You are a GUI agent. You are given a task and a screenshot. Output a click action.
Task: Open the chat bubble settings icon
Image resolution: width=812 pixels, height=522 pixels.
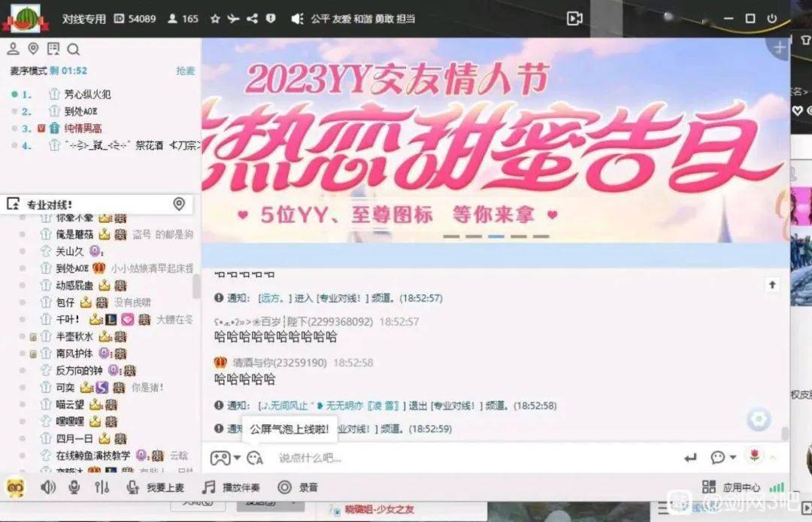[x=718, y=457]
